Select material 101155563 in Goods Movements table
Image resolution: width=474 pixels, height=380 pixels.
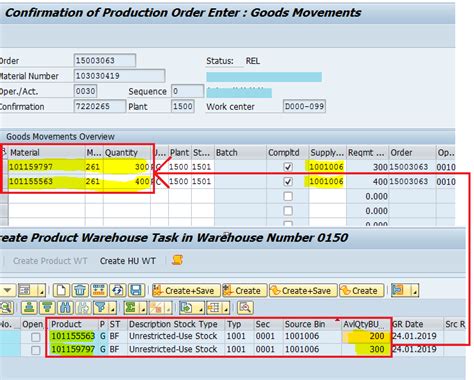tap(46, 181)
